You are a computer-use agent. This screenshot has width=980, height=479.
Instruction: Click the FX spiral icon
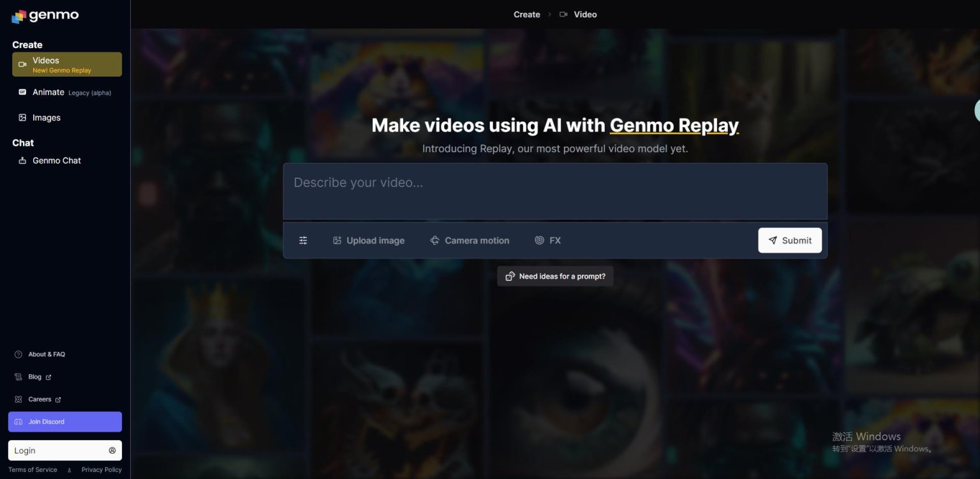pos(539,240)
